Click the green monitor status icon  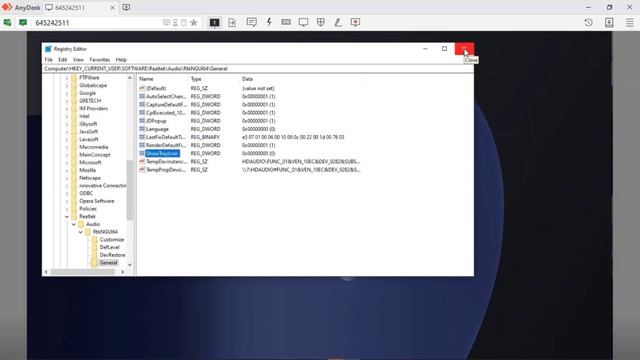pyautogui.click(x=23, y=22)
